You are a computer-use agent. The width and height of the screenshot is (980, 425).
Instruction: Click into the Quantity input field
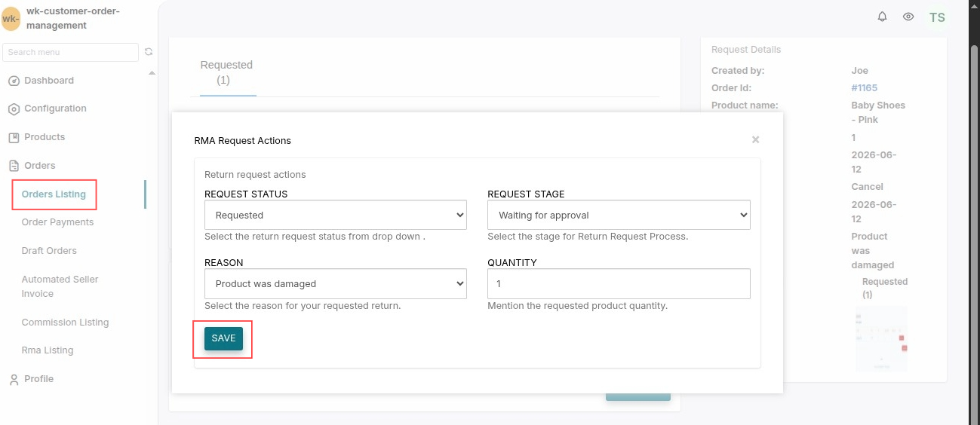[x=619, y=283]
